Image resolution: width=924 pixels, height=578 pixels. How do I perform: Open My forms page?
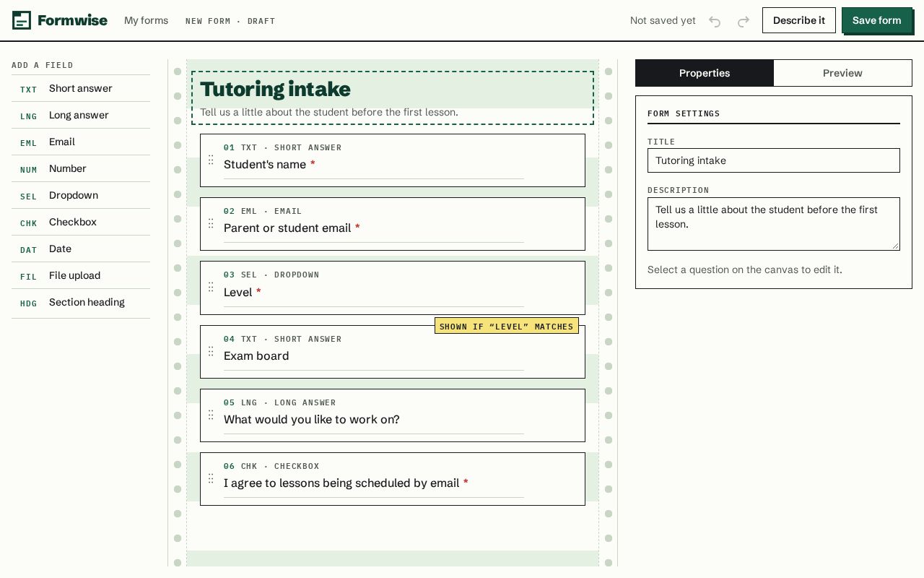click(x=146, y=20)
